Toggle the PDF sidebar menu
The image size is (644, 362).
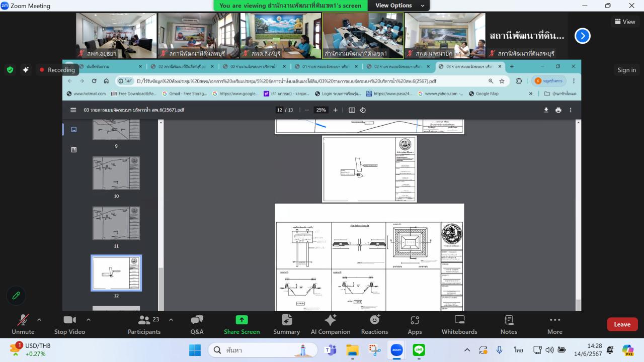[73, 110]
